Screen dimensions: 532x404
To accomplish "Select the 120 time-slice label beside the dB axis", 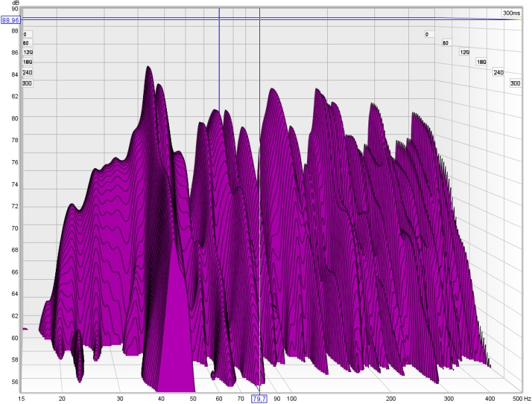I will point(28,52).
